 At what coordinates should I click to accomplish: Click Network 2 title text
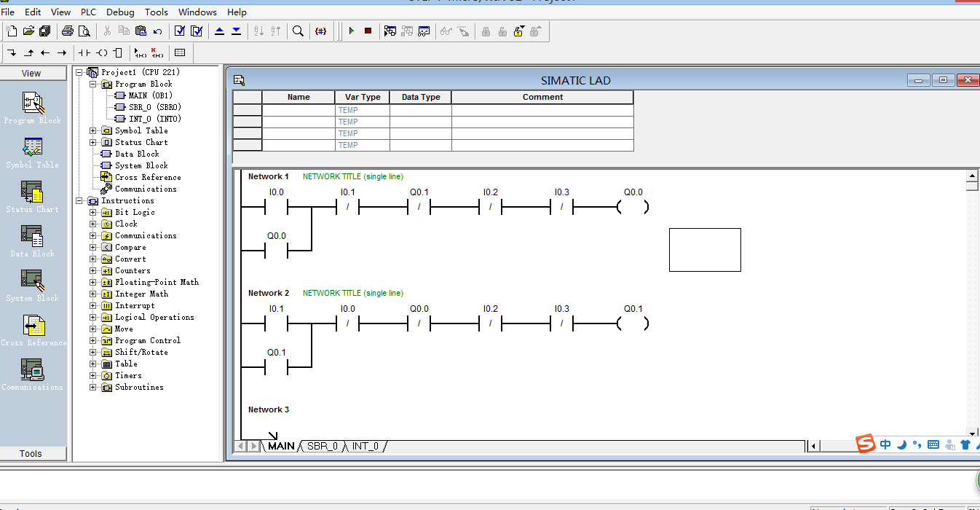point(353,293)
